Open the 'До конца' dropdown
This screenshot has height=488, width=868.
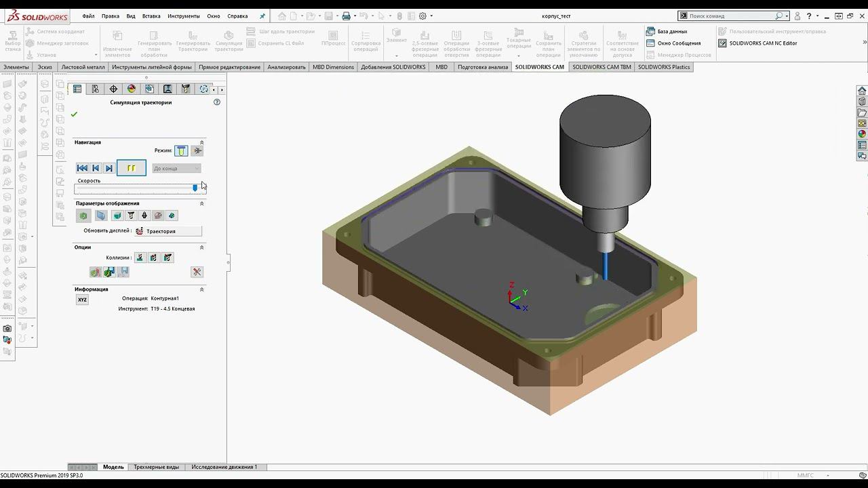pyautogui.click(x=176, y=168)
